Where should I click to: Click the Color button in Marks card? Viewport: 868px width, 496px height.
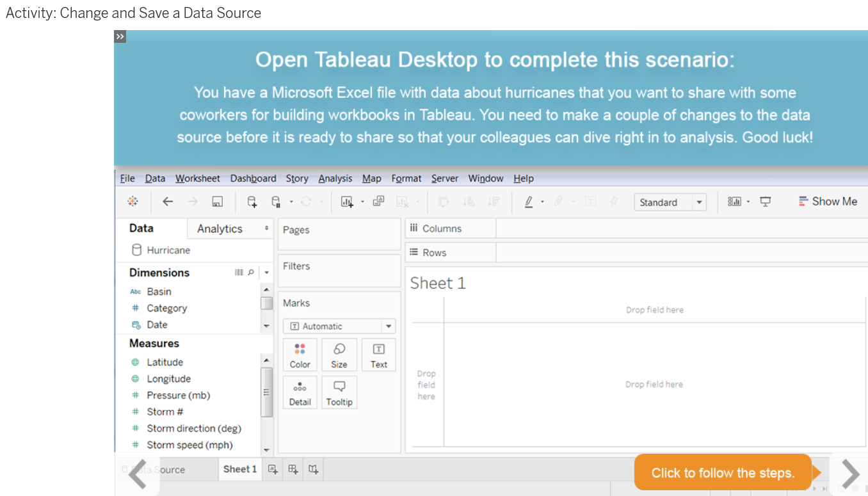pyautogui.click(x=300, y=355)
